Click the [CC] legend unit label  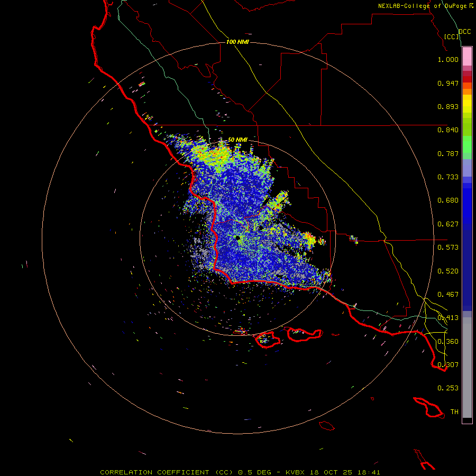click(452, 36)
